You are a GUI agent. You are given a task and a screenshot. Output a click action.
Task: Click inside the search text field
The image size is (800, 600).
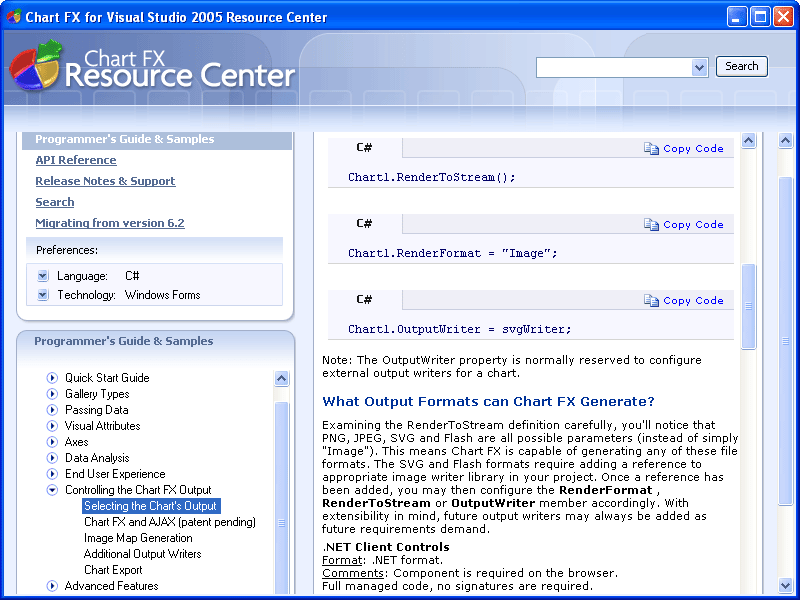[614, 67]
